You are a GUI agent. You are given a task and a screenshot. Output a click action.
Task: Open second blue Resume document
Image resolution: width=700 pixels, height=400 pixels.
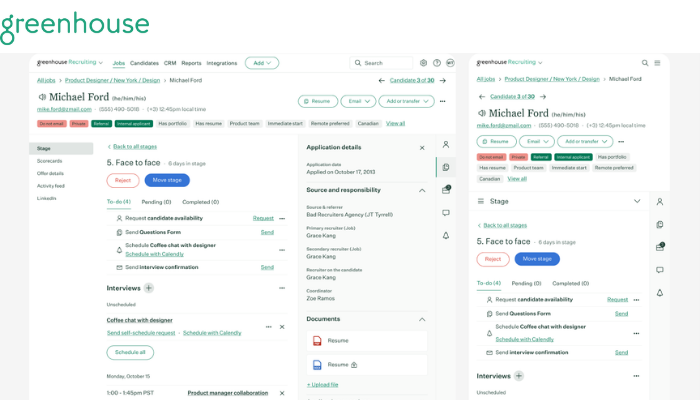click(367, 365)
